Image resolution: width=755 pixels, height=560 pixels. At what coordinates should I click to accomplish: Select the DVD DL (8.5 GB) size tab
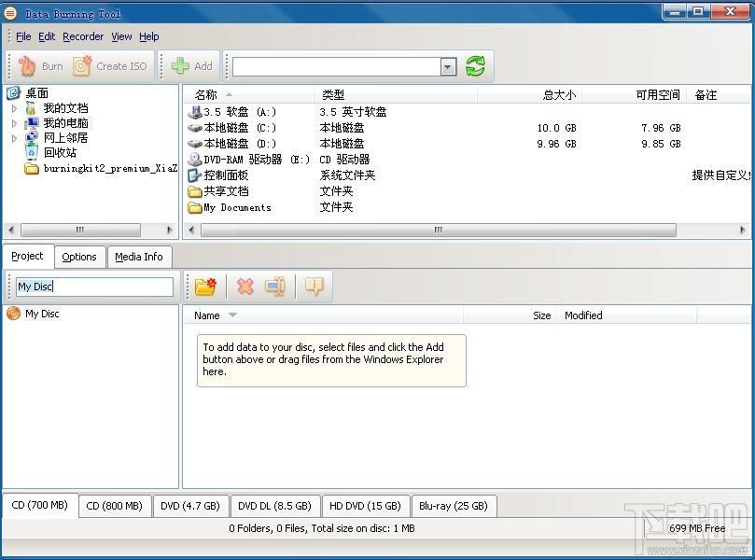tap(274, 506)
